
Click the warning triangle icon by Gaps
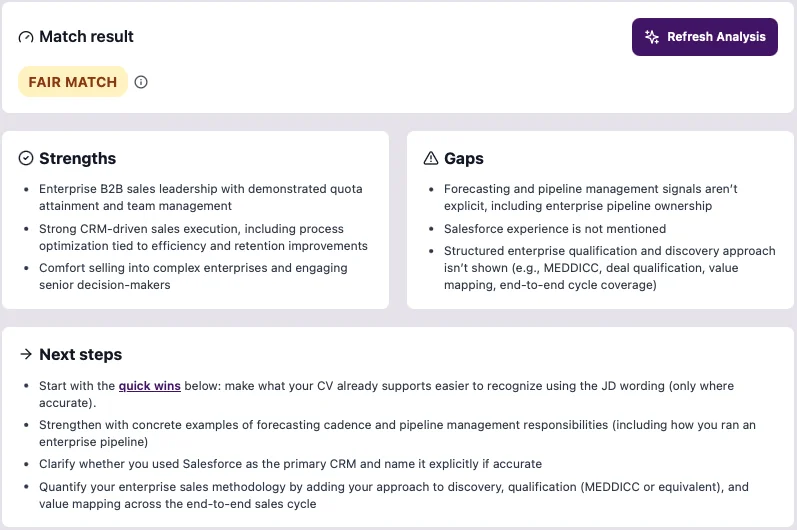[x=431, y=159]
